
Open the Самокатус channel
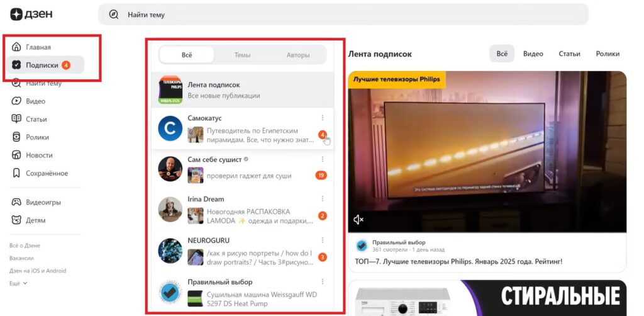click(x=204, y=118)
